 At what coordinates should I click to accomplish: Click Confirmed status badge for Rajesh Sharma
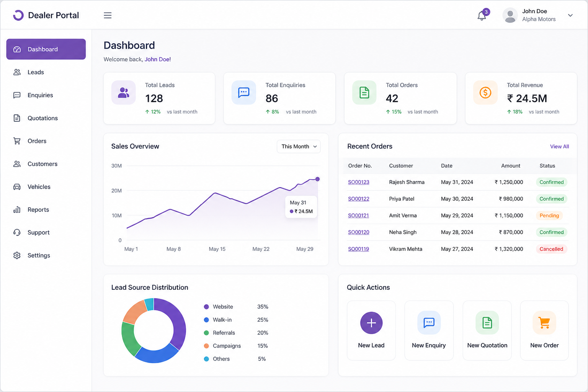[552, 182]
